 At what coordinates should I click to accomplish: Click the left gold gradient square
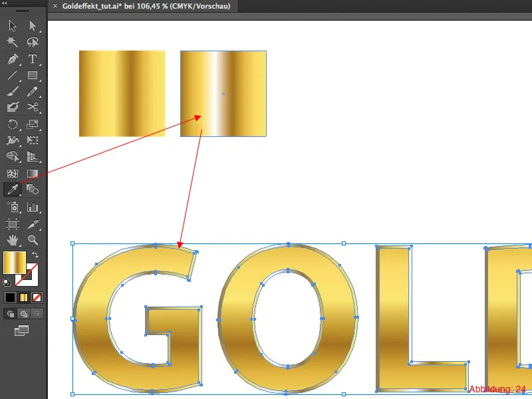(x=122, y=94)
